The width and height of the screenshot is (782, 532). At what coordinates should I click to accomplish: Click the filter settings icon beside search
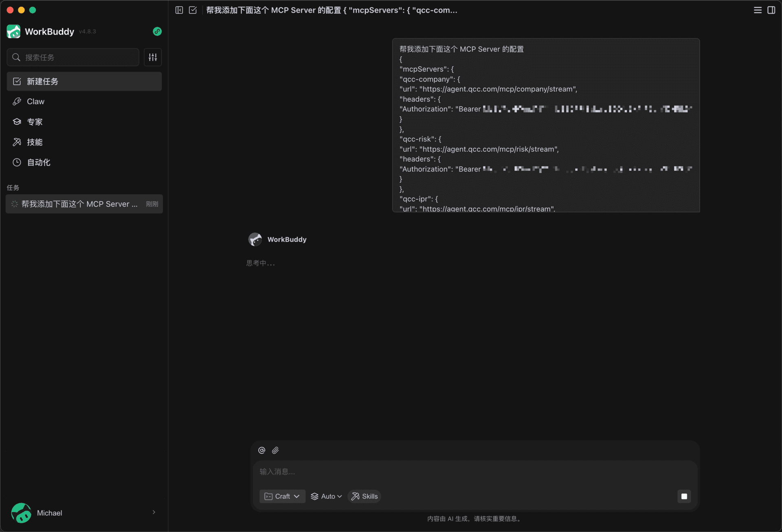point(153,57)
